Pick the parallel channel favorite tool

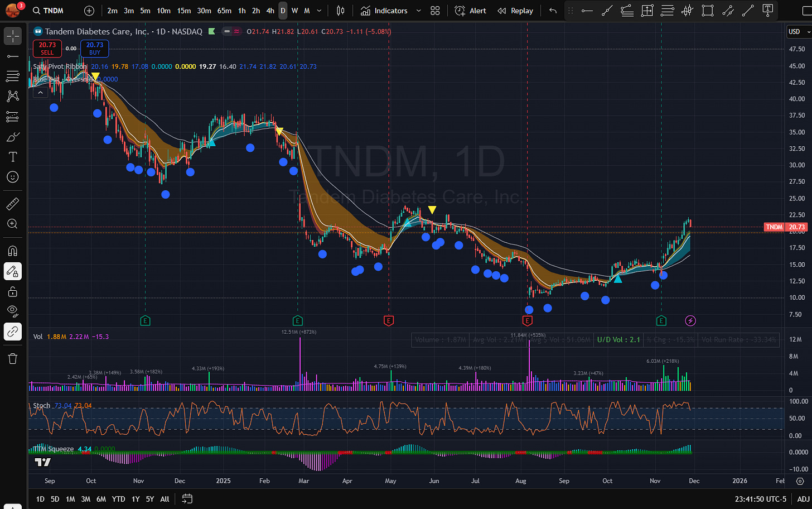728,10
